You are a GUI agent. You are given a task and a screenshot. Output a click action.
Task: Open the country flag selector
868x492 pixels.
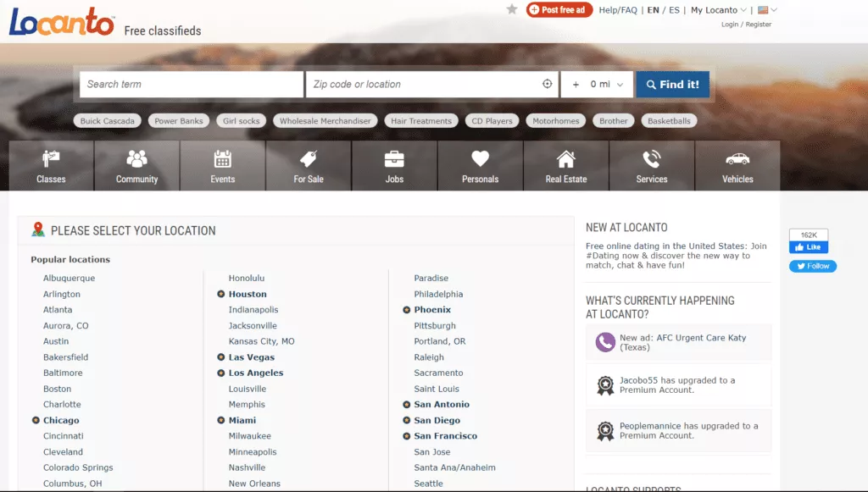[767, 10]
